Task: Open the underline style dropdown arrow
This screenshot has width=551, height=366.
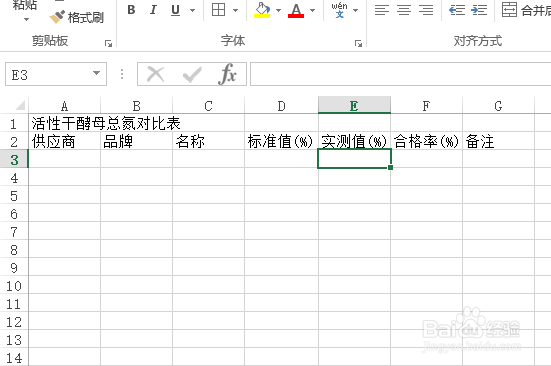Action: coord(192,10)
